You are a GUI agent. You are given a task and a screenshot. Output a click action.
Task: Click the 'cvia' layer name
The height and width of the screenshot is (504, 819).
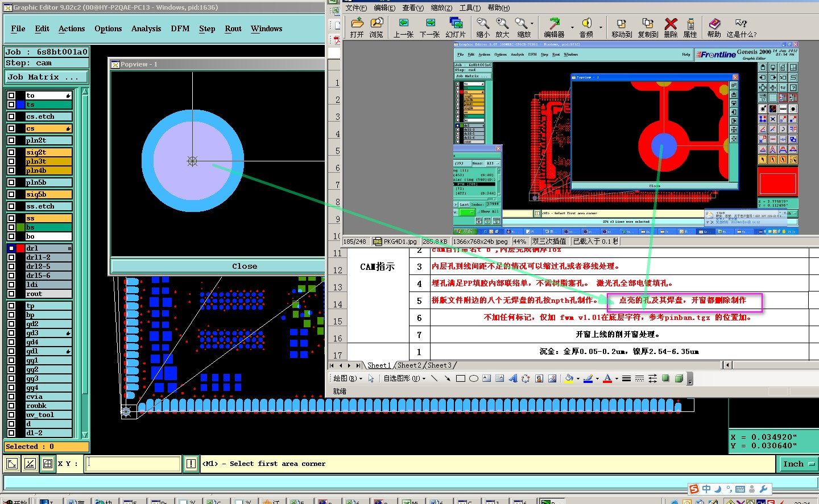49,397
